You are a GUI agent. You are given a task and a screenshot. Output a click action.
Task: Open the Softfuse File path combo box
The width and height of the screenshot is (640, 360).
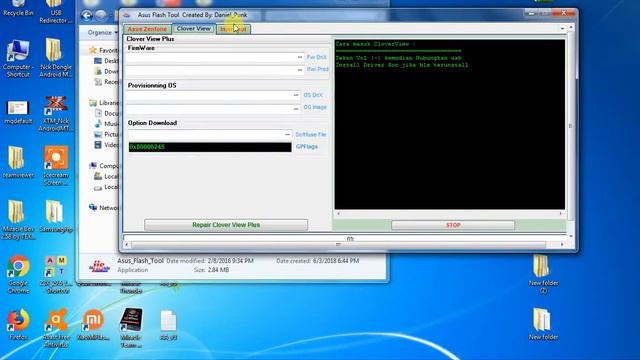(x=210, y=134)
